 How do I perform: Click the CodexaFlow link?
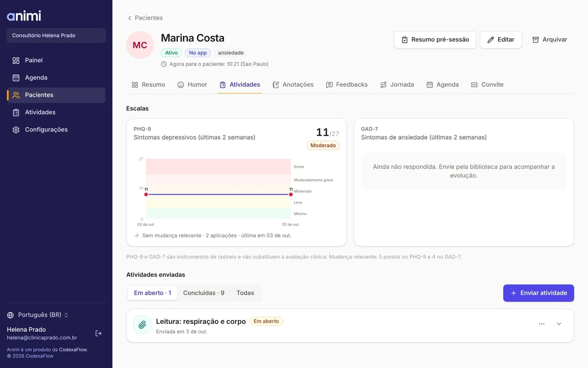[x=73, y=350]
